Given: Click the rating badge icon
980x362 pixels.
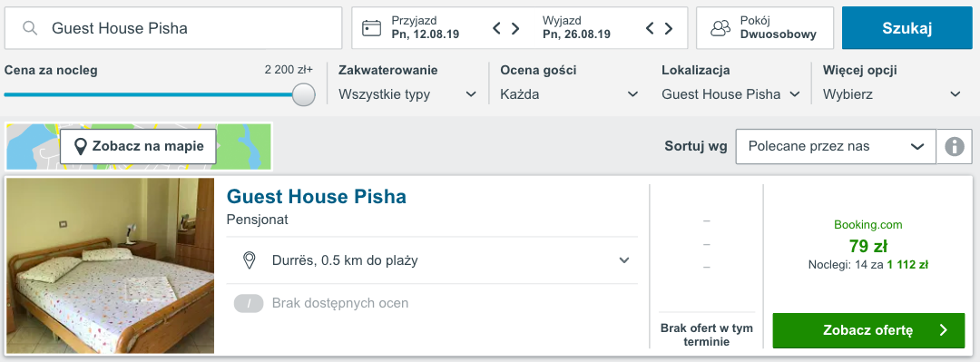Looking at the screenshot, I should coord(249,304).
